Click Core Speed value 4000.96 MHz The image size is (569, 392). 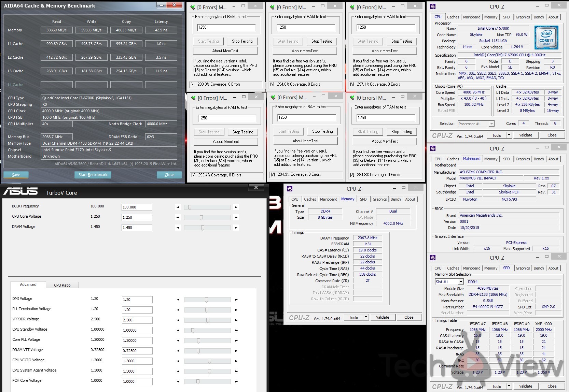pos(474,92)
